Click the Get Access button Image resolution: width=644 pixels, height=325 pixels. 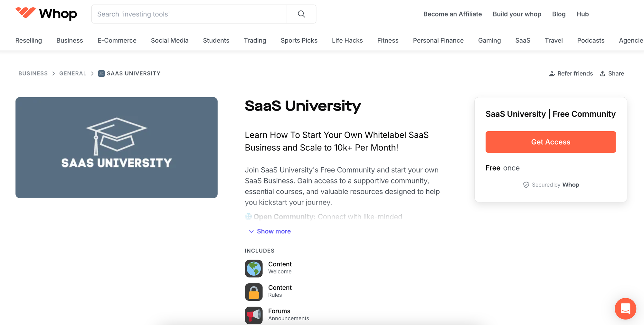click(551, 142)
